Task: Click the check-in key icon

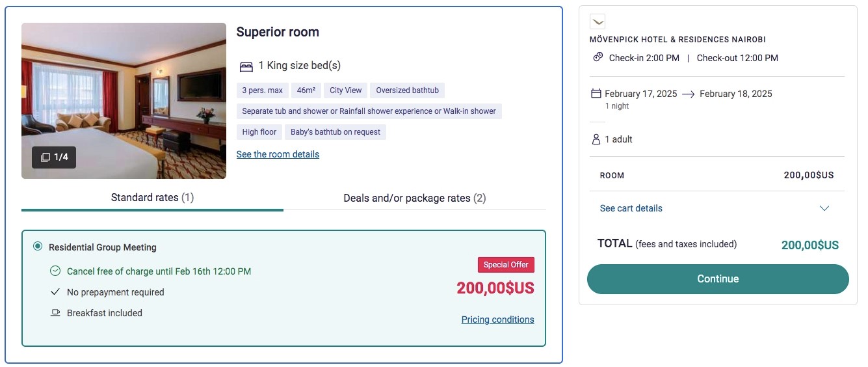Action: pyautogui.click(x=598, y=57)
